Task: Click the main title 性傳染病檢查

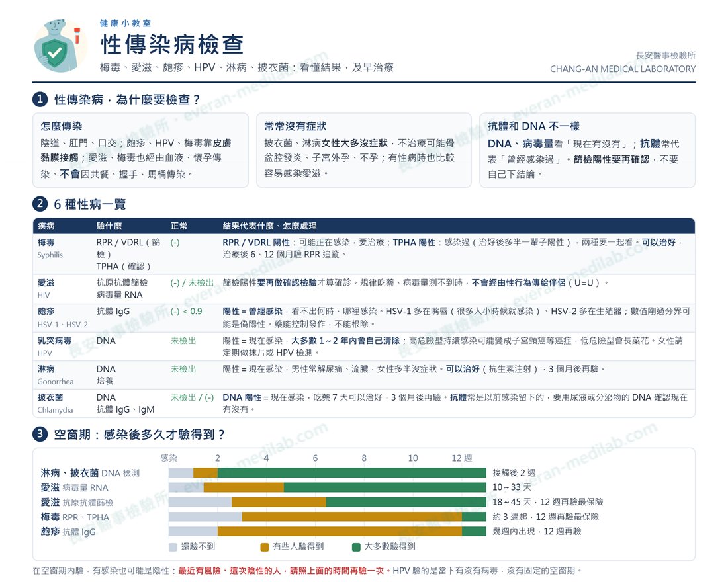Action: [172, 45]
